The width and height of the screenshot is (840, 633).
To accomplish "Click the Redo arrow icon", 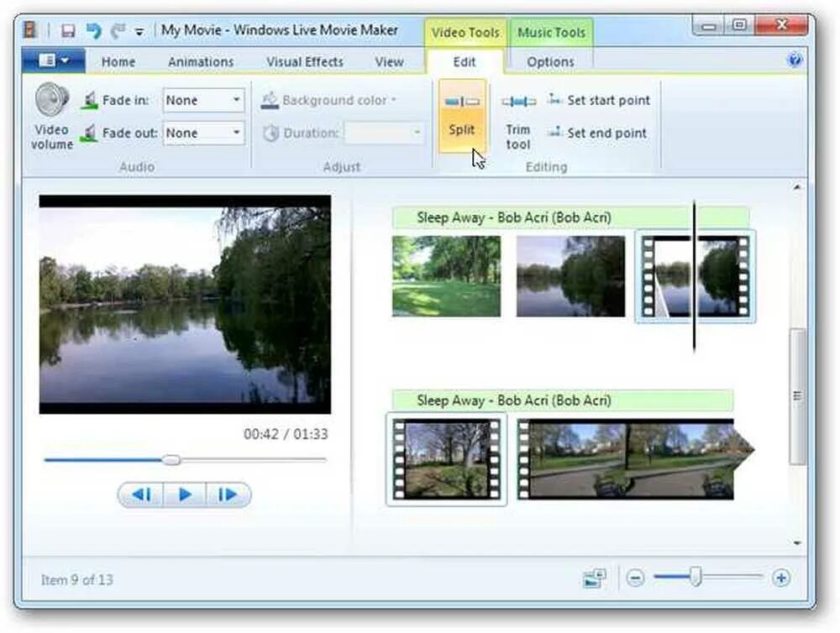I will [x=118, y=30].
